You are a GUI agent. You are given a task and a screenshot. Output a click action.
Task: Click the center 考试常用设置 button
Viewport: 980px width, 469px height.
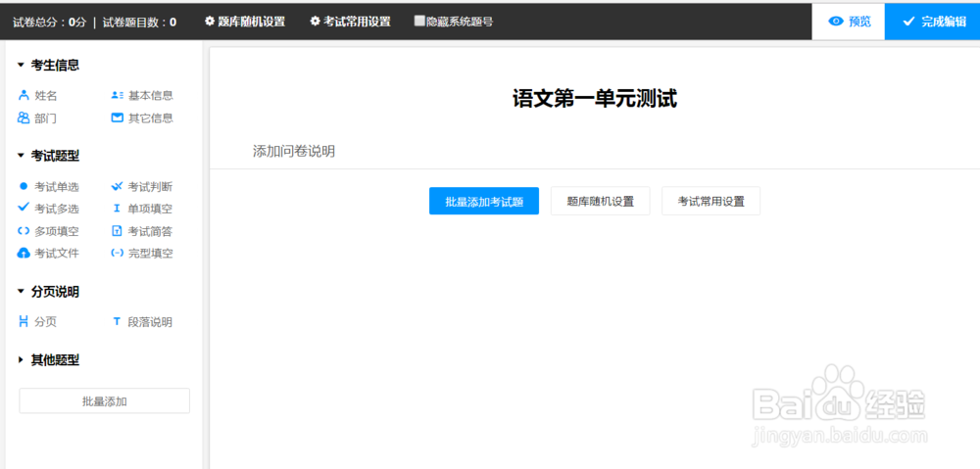[x=711, y=201]
